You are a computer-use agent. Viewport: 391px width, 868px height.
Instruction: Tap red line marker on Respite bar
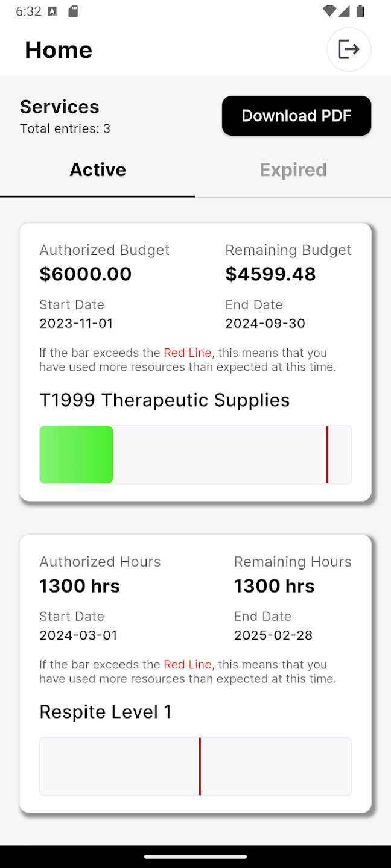point(200,766)
